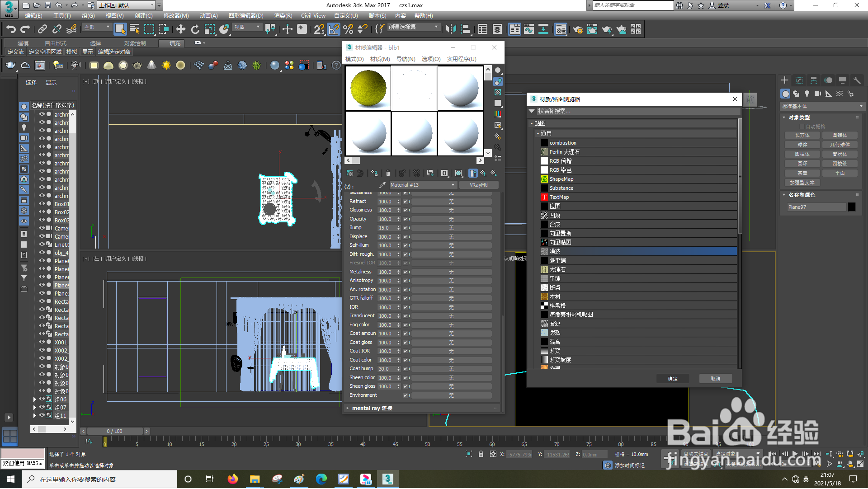
Task: Hide the obj_4 object eye icon
Action: coord(42,253)
